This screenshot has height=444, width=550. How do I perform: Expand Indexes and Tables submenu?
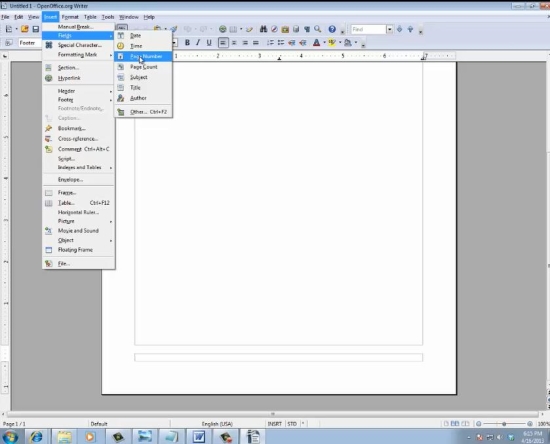[78, 167]
